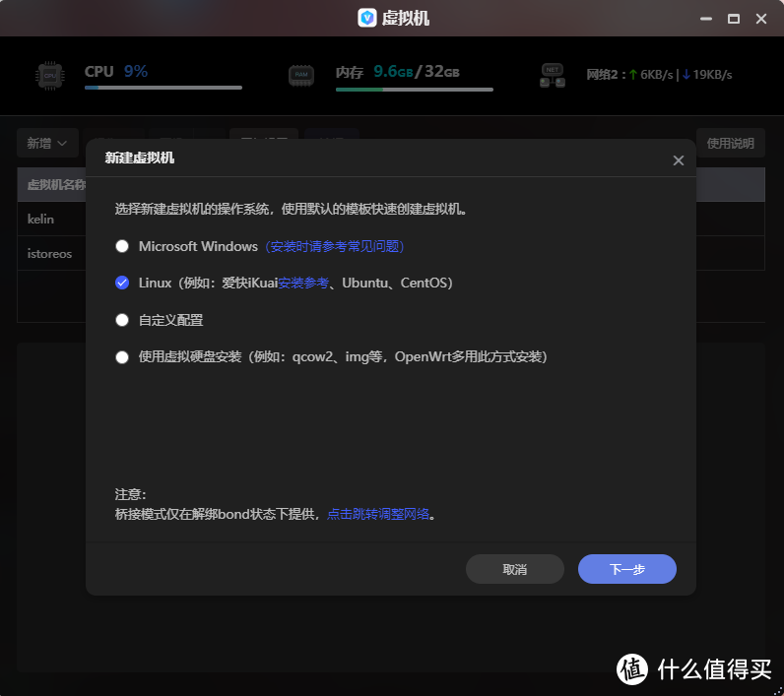Open the iKuai 安装参考 link
Screen dimensions: 784x696
click(x=303, y=283)
